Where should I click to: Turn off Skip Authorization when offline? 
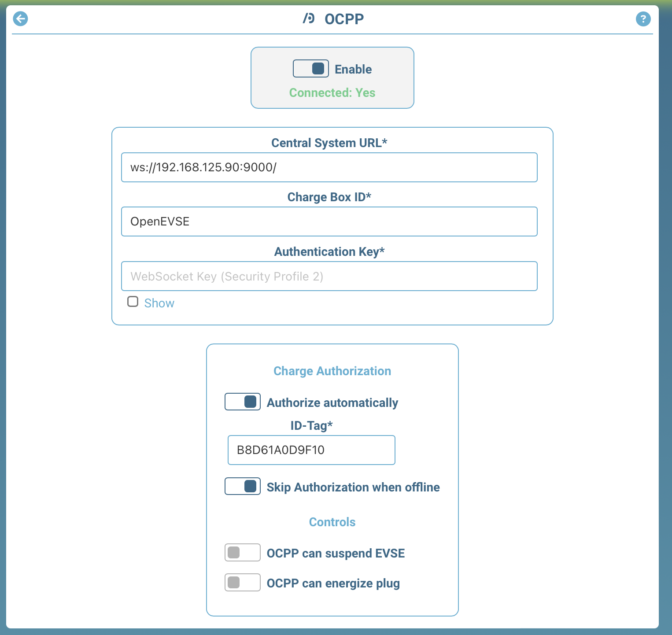[x=242, y=486]
